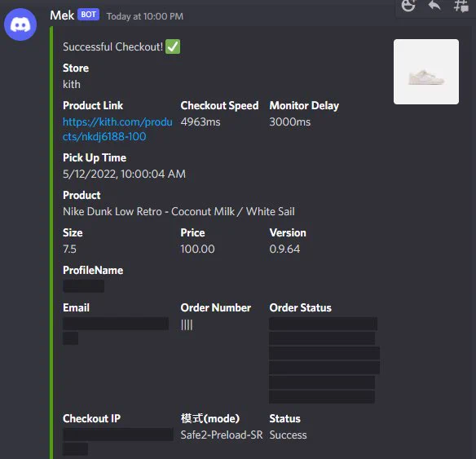Image resolution: width=476 pixels, height=459 pixels.
Task: Click the Mek bot Discord avatar
Action: [20, 24]
